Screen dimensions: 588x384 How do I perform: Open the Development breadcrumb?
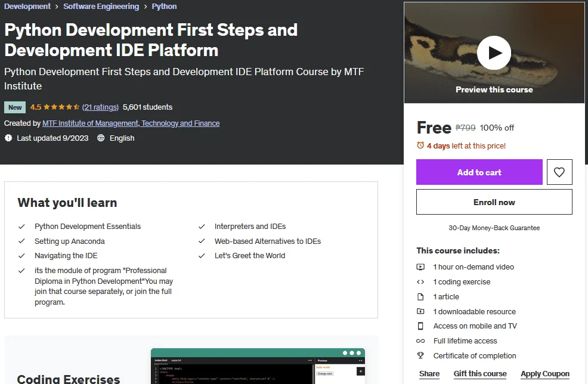click(x=27, y=7)
